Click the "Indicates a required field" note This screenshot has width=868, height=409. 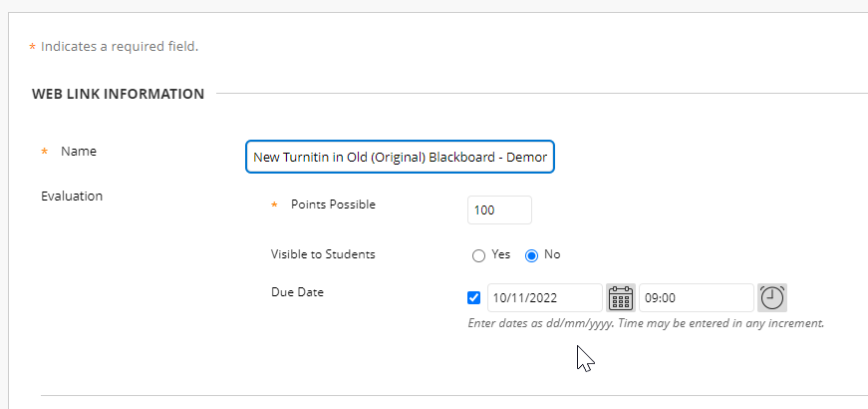click(120, 47)
